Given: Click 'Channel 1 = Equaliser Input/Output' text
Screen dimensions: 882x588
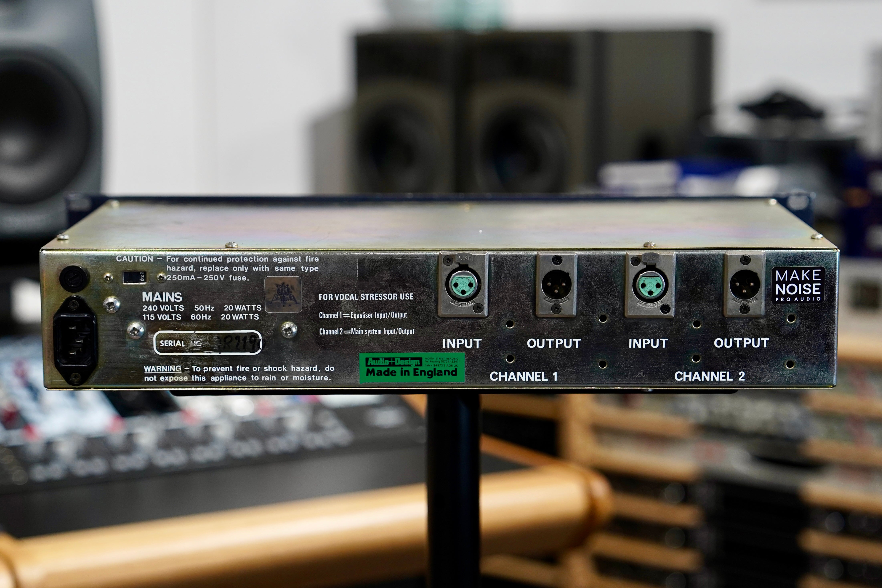Looking at the screenshot, I should [363, 315].
